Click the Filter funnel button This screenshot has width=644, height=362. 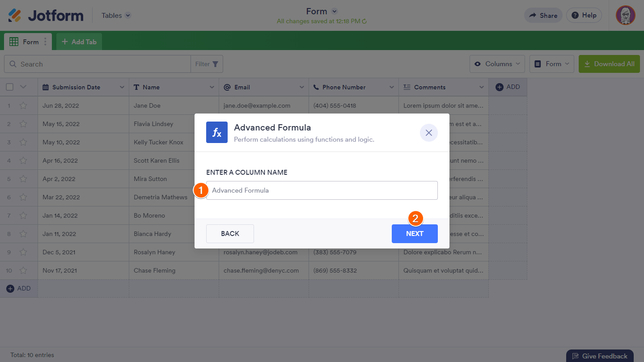pyautogui.click(x=207, y=64)
